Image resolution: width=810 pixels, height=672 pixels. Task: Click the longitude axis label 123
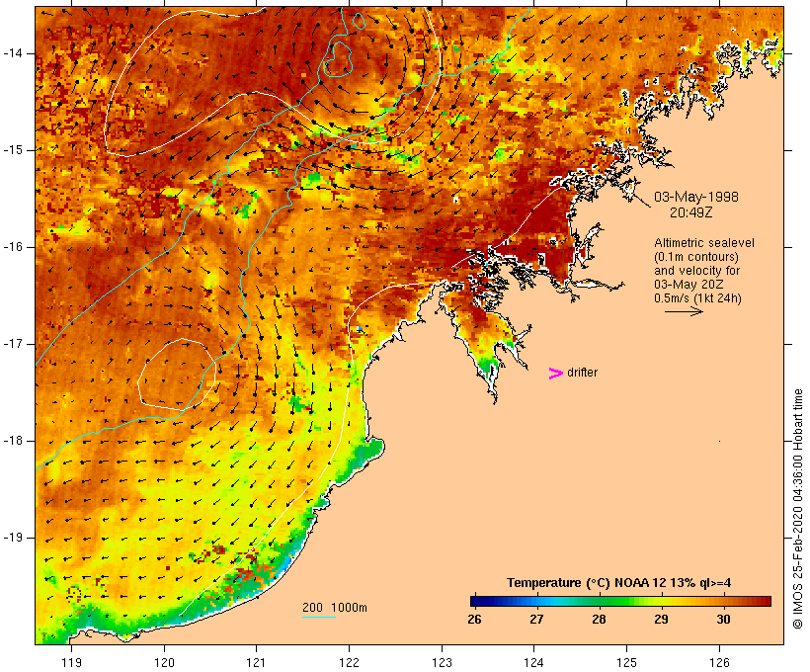[x=442, y=662]
